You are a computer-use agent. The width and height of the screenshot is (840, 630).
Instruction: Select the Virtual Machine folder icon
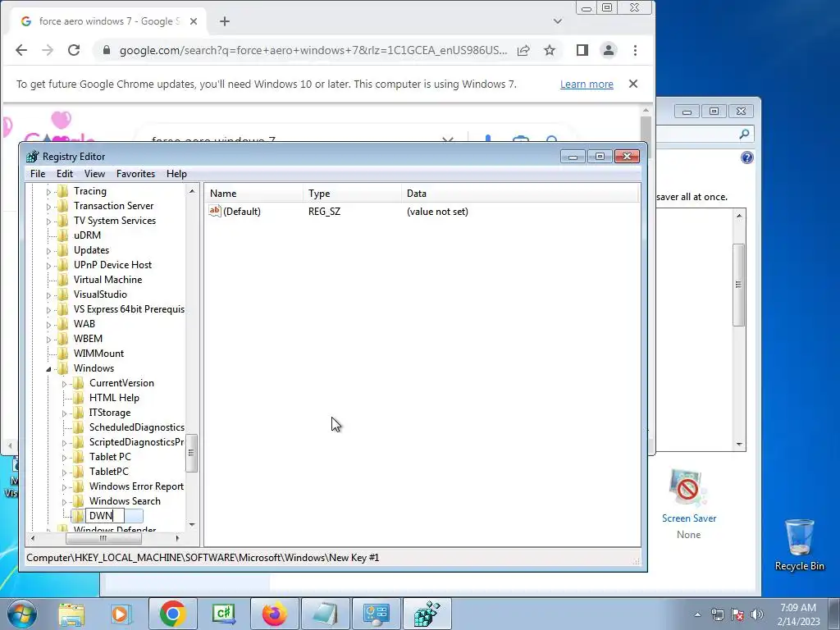click(x=62, y=280)
